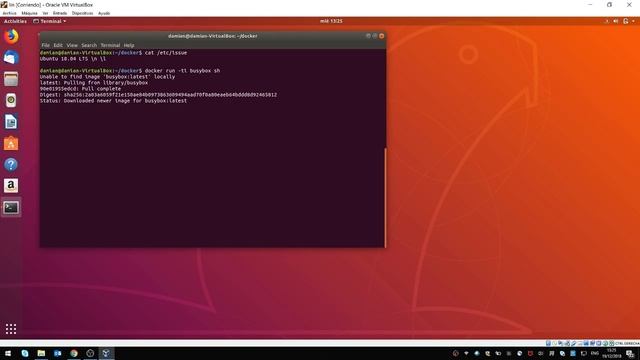640x360 pixels.
Task: Open the terminal Search menu
Action: [x=89, y=45]
